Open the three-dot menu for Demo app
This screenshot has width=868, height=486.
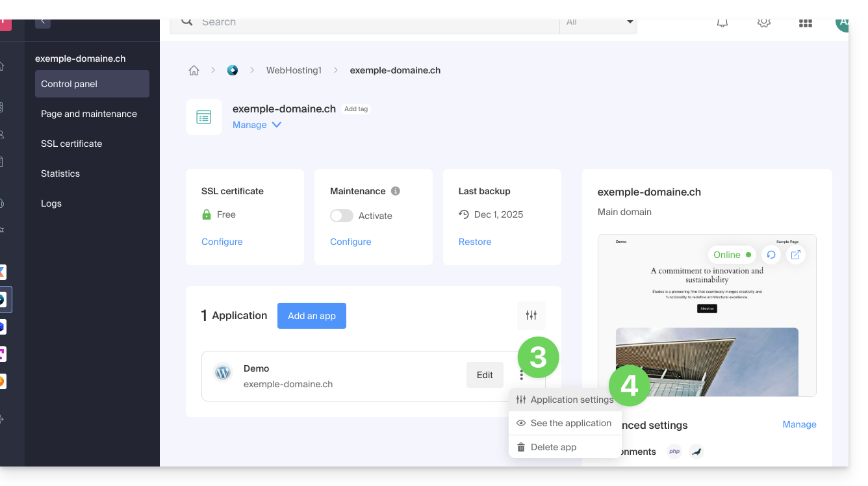click(521, 375)
